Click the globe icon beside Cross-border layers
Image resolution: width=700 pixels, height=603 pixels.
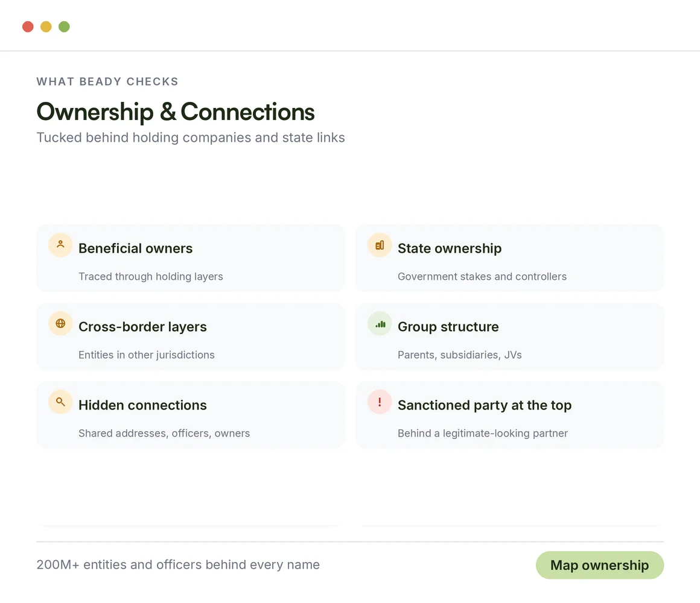point(60,323)
